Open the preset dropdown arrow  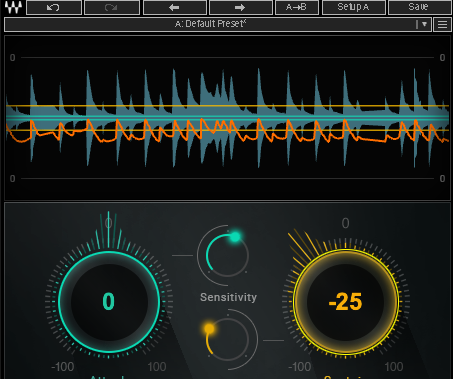click(x=424, y=24)
